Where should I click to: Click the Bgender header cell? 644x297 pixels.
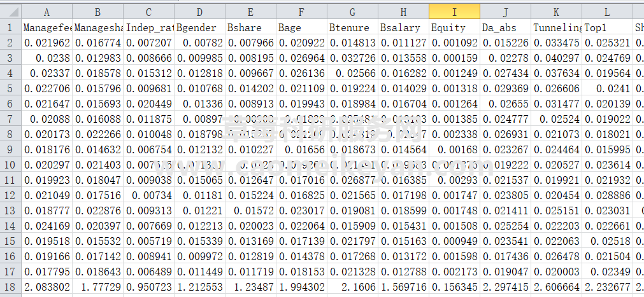click(x=199, y=27)
